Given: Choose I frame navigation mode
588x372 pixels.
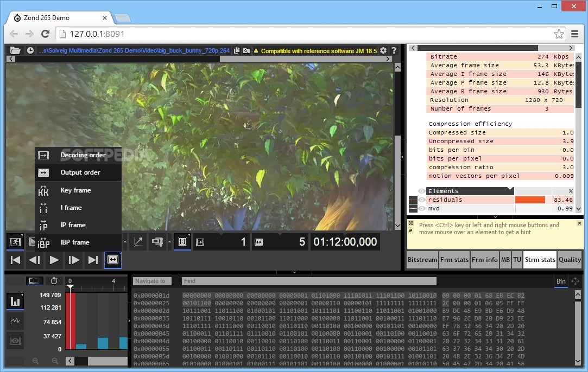Looking at the screenshot, I should [x=78, y=208].
